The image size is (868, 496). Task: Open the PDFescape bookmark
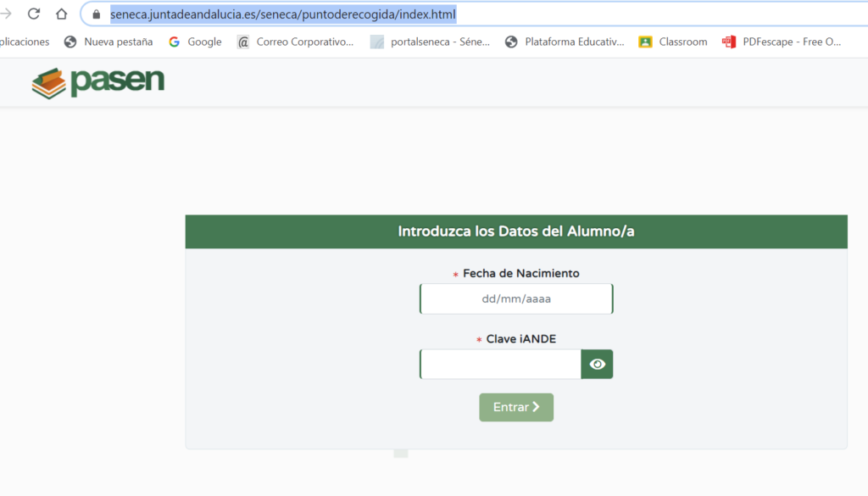[x=782, y=42]
